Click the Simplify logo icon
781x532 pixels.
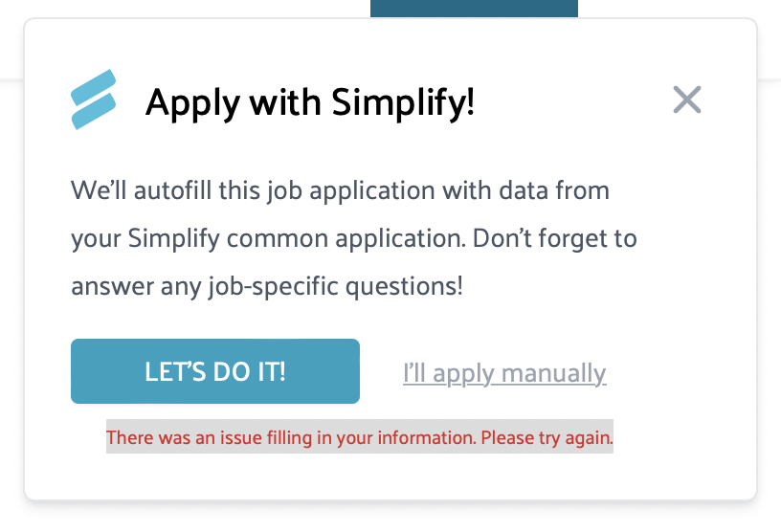click(94, 100)
